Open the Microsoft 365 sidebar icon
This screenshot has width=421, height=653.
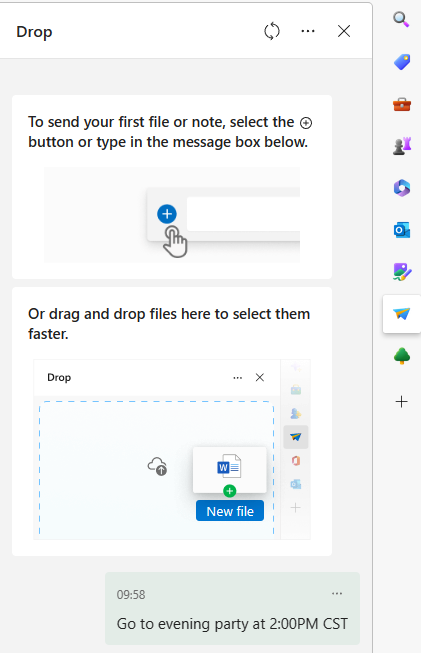[402, 188]
